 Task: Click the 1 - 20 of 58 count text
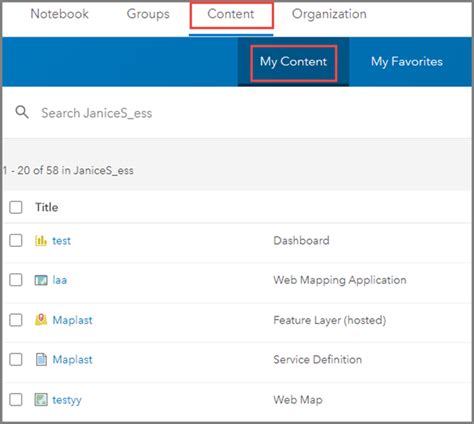point(68,170)
